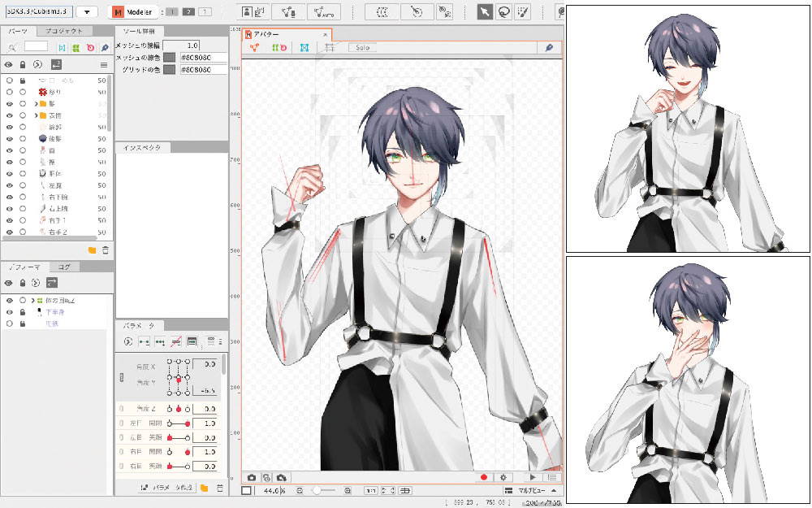The width and height of the screenshot is (812, 508).
Task: Click green warp deformer filter in Parts panel
Action: tap(76, 47)
